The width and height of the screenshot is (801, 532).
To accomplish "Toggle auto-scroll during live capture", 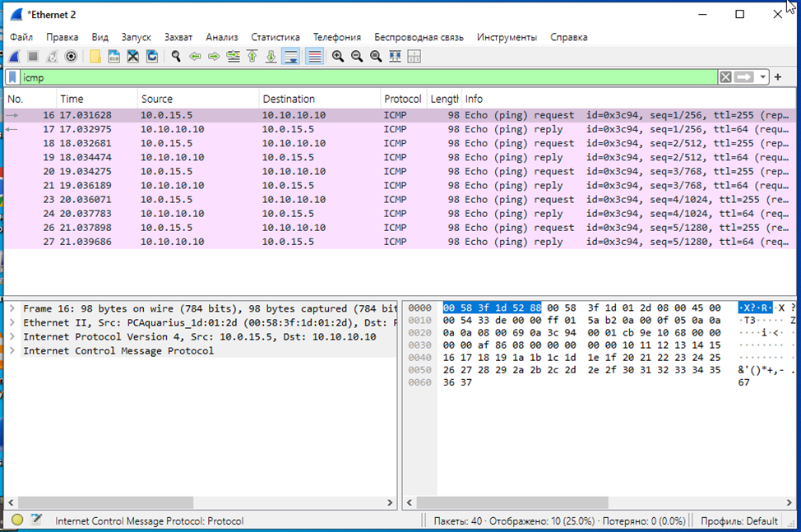I will pyautogui.click(x=290, y=57).
